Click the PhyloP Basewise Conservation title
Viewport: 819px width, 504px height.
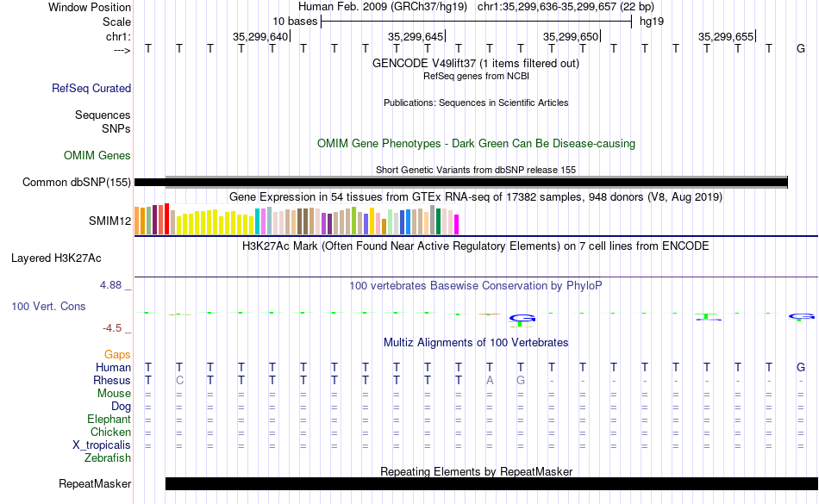(x=475, y=285)
